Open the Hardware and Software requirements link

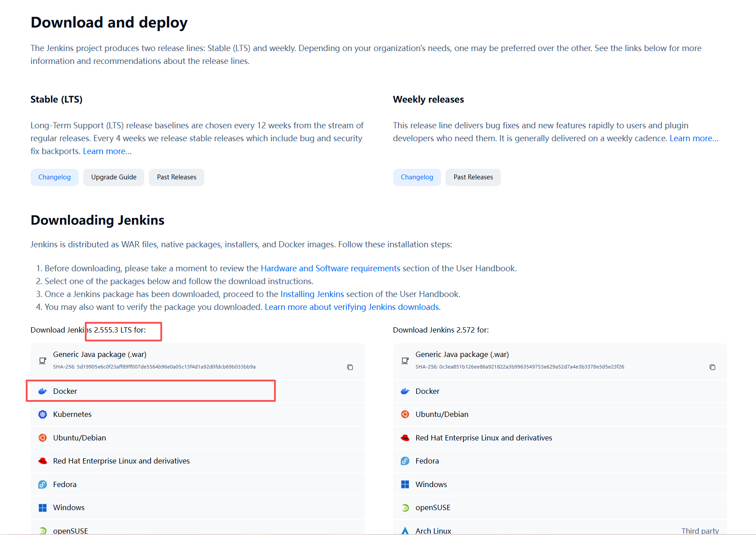tap(330, 269)
